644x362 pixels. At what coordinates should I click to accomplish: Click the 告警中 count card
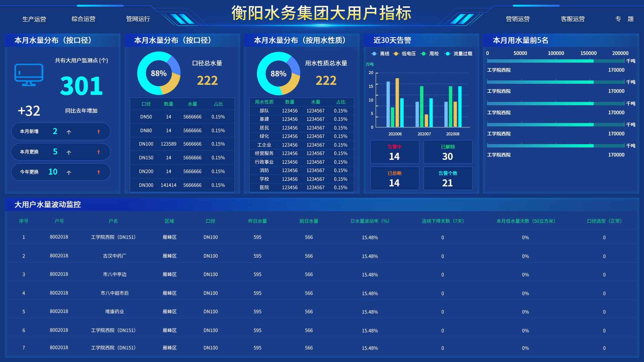394,152
